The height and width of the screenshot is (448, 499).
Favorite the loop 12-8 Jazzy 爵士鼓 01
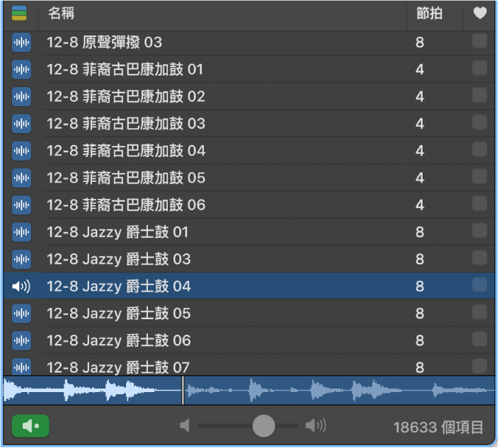click(480, 231)
